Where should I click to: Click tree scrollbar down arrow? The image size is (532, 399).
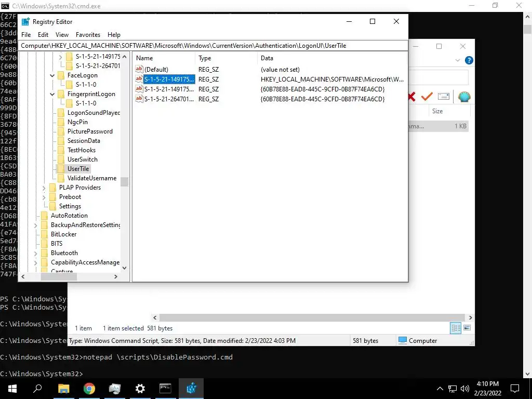[124, 268]
